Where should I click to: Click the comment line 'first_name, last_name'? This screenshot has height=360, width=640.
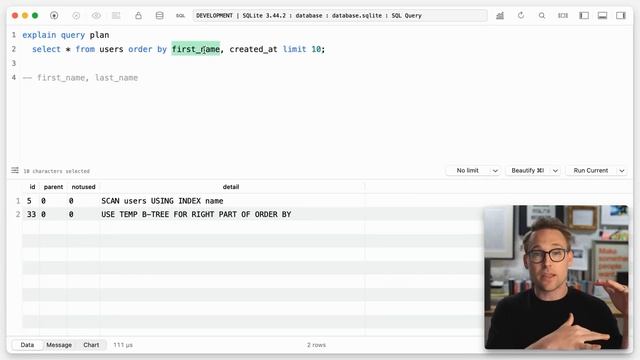pos(80,78)
